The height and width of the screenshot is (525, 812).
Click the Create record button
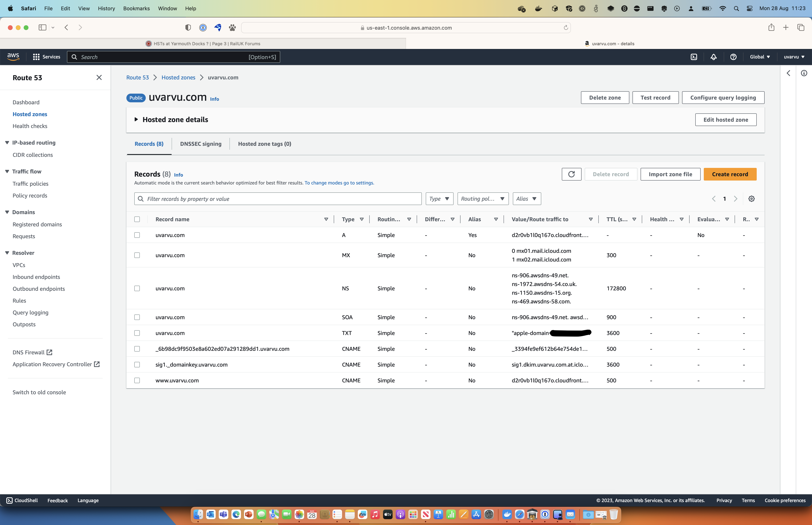click(x=730, y=174)
